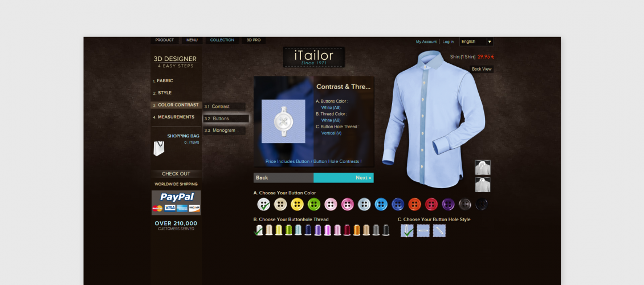Open the 3.3 Monogram sub-step
Image resolution: width=644 pixels, height=285 pixels.
[x=224, y=131]
